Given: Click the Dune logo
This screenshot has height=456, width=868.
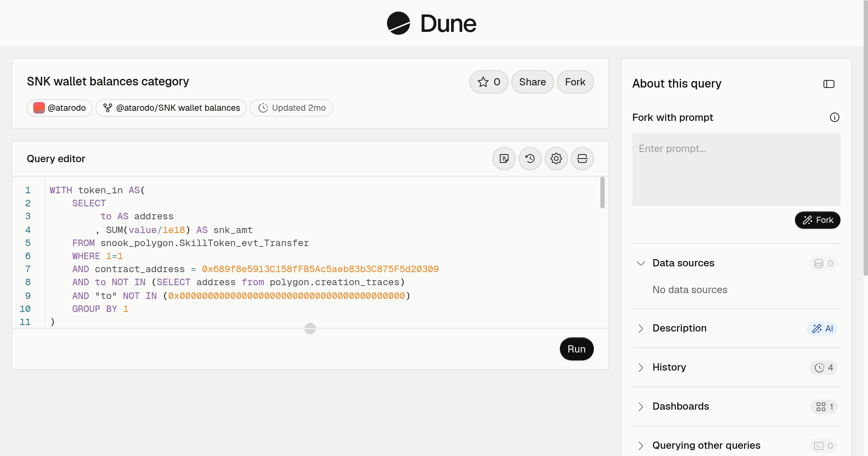Looking at the screenshot, I should tap(431, 23).
